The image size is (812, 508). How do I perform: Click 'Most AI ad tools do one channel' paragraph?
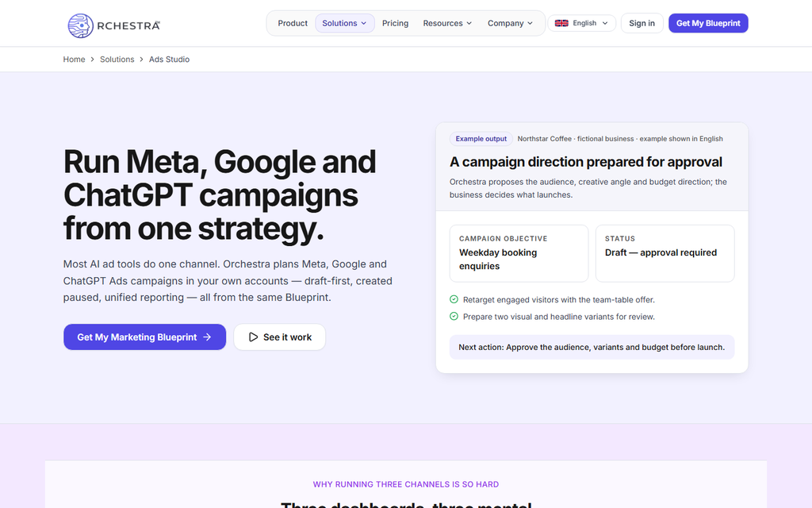tap(228, 281)
